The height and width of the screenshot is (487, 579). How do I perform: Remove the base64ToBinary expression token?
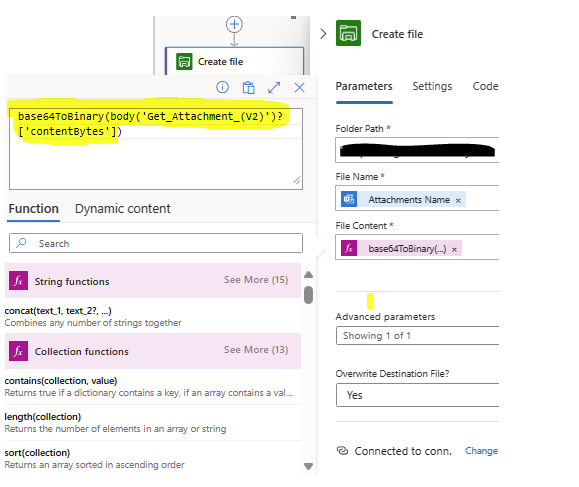(454, 250)
